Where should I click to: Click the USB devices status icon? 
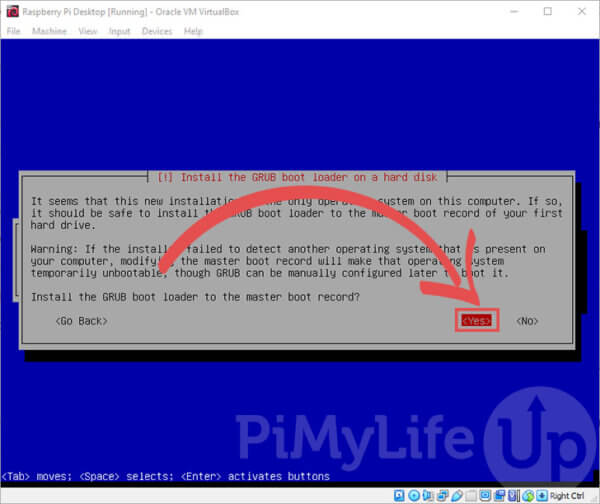tap(457, 496)
